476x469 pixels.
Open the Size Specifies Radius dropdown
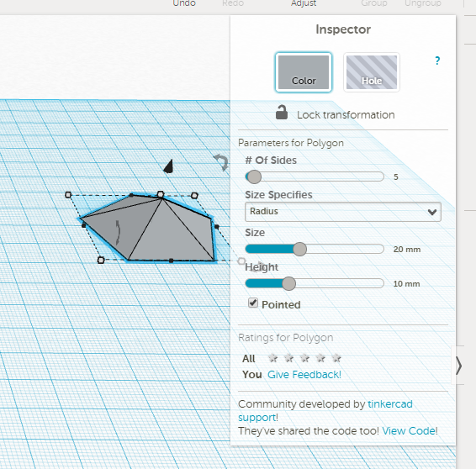click(343, 212)
